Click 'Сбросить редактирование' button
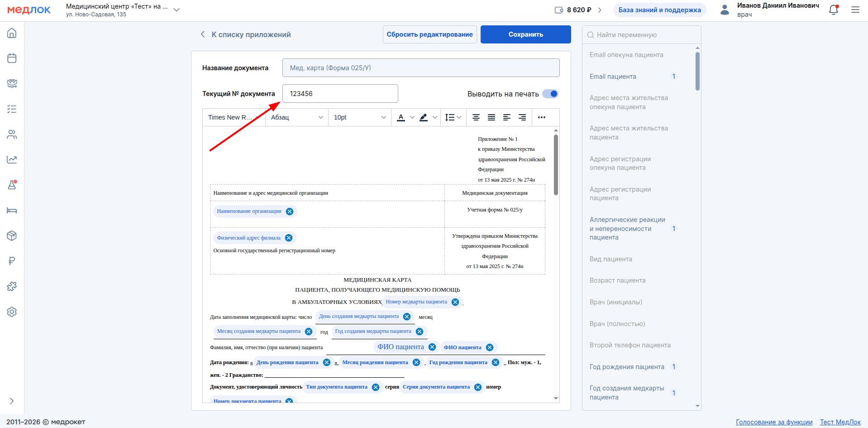The width and height of the screenshot is (868, 428). point(429,34)
